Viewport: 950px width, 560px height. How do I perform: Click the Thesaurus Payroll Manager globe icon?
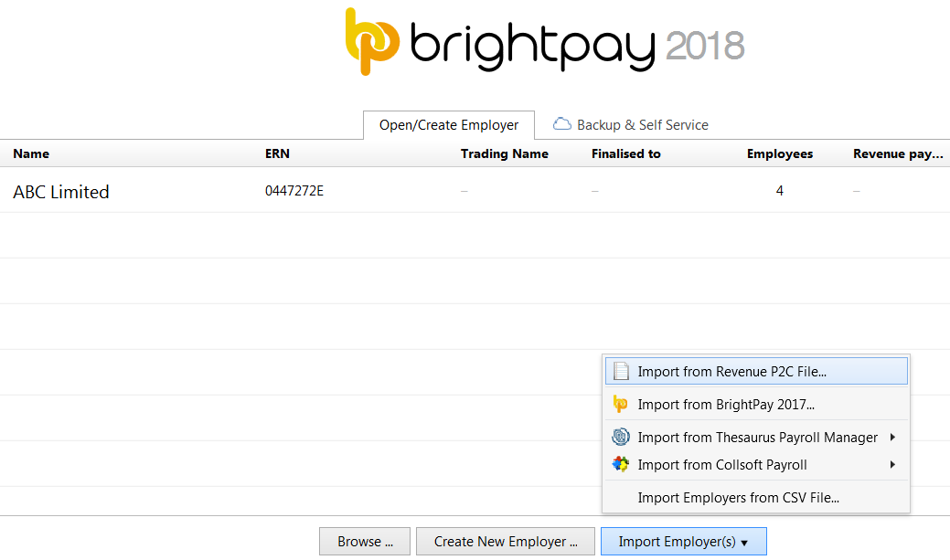point(621,437)
